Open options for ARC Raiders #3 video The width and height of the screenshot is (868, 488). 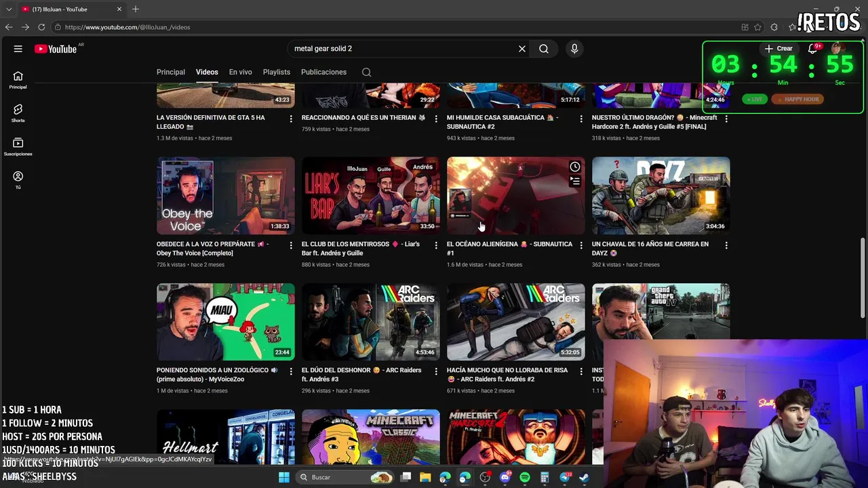[436, 371]
